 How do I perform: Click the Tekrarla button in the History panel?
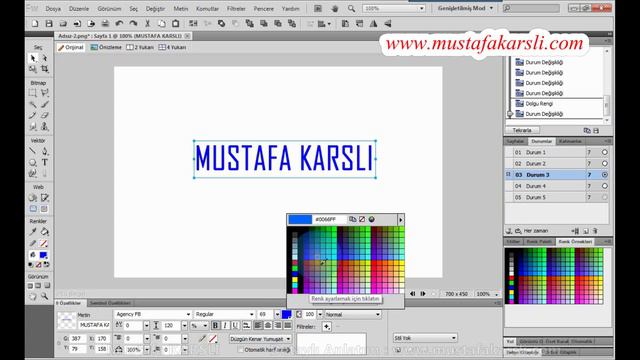pyautogui.click(x=522, y=130)
